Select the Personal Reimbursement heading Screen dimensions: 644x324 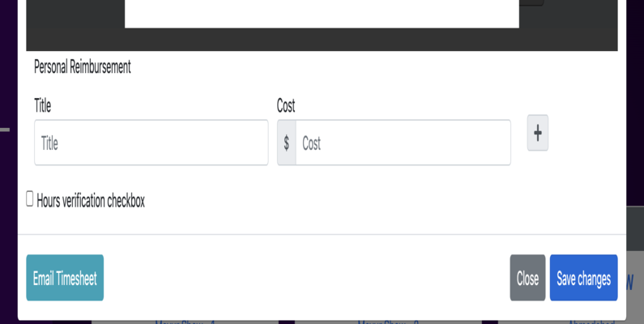point(82,66)
